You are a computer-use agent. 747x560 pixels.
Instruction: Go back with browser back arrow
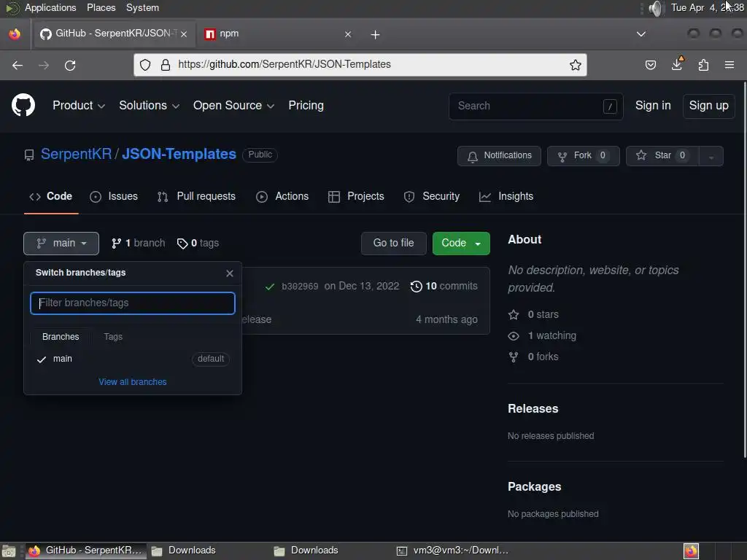coord(18,65)
